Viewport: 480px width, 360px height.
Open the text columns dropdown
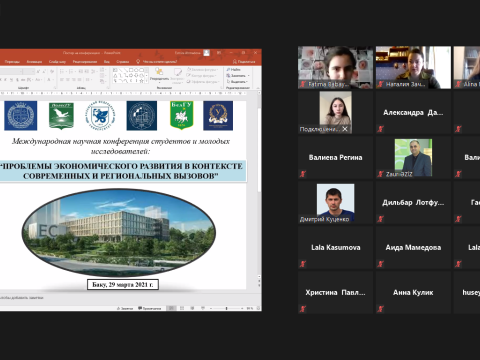89,80
